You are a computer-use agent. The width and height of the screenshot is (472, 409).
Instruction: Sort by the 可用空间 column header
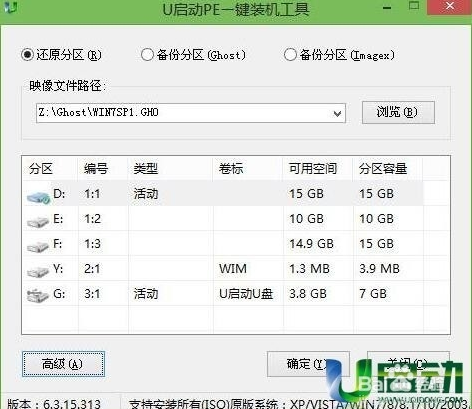click(313, 169)
